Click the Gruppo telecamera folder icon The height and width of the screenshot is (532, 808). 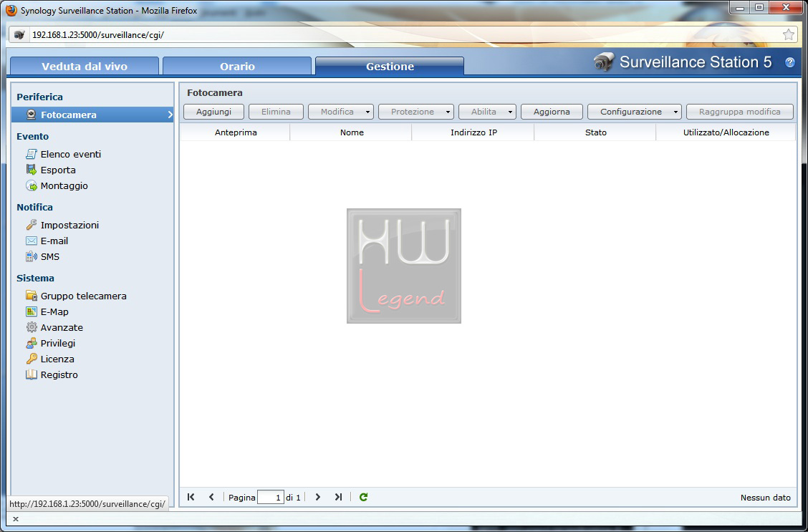pos(32,296)
